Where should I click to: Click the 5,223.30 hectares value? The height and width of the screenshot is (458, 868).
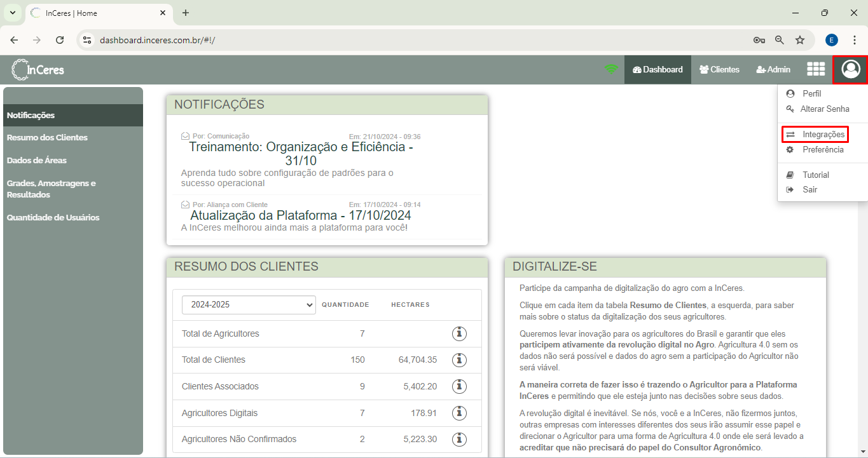[x=420, y=439]
